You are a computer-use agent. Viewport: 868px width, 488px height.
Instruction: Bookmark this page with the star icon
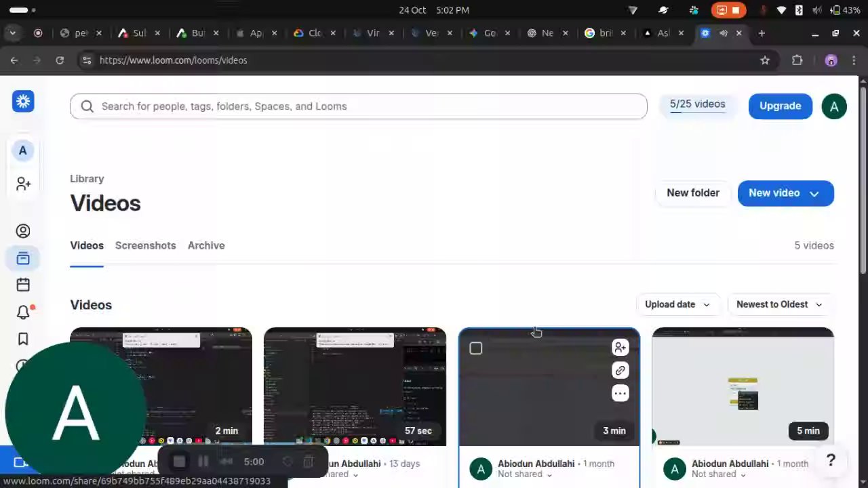point(765,60)
